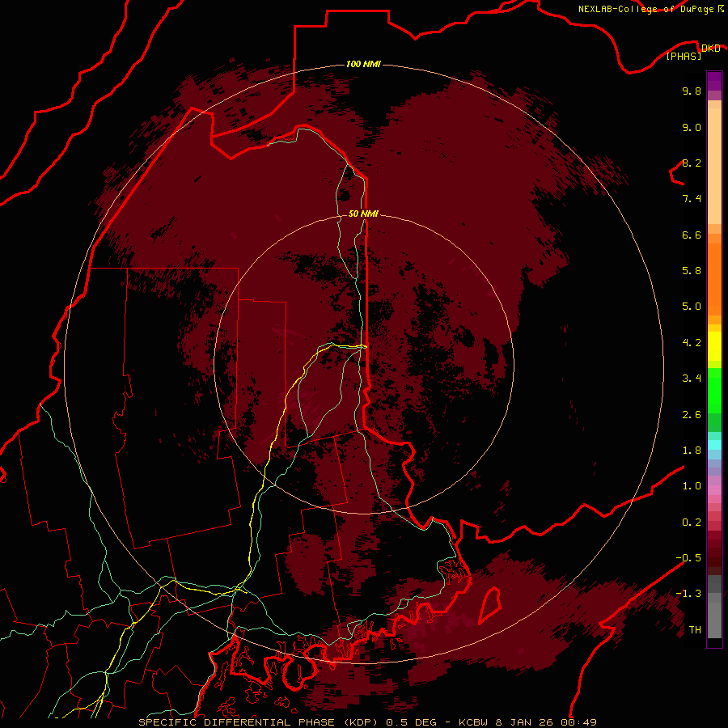
Task: Click the [PHAS] legend heading
Action: point(684,56)
